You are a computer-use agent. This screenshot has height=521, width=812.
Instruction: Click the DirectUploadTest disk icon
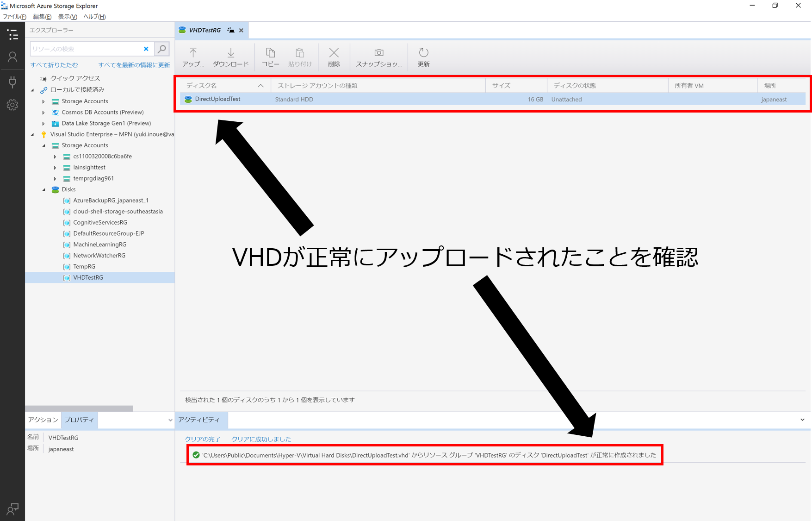(188, 99)
